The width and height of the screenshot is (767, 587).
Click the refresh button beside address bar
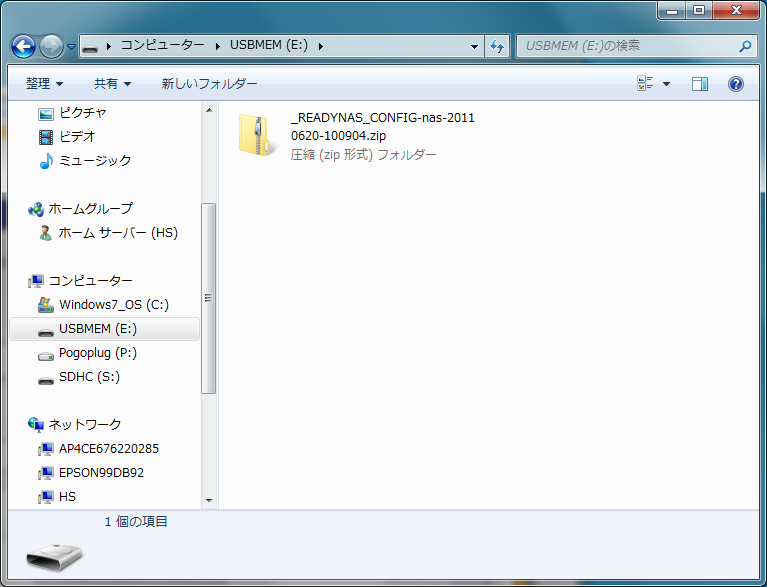point(498,46)
